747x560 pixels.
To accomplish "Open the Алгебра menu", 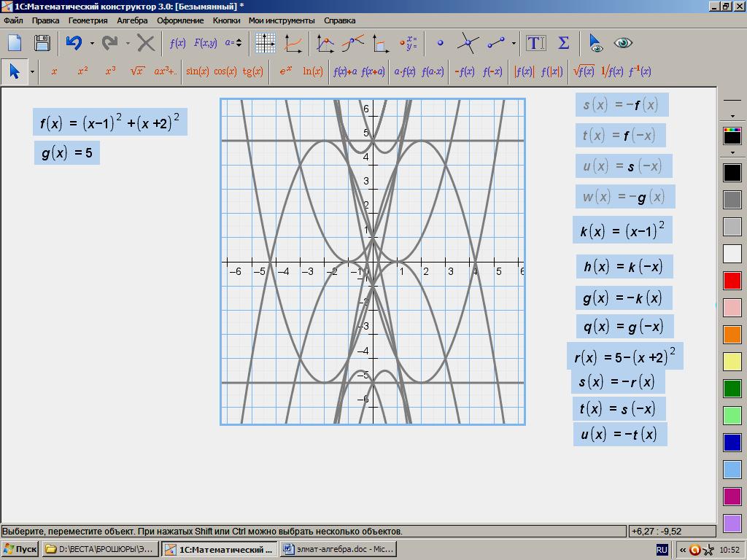I will coord(133,20).
